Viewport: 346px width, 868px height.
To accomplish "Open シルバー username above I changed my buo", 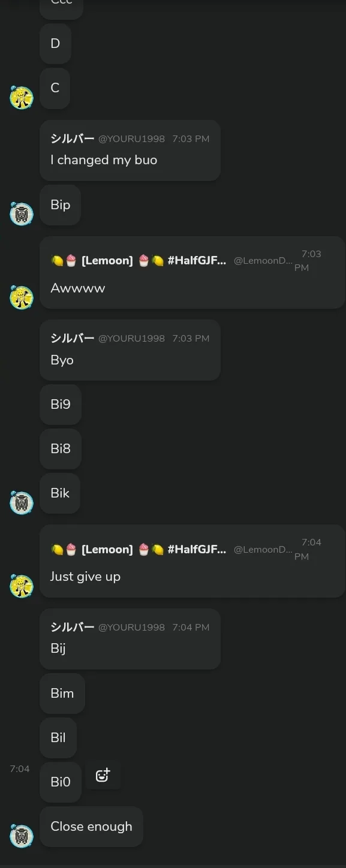I will (73, 138).
